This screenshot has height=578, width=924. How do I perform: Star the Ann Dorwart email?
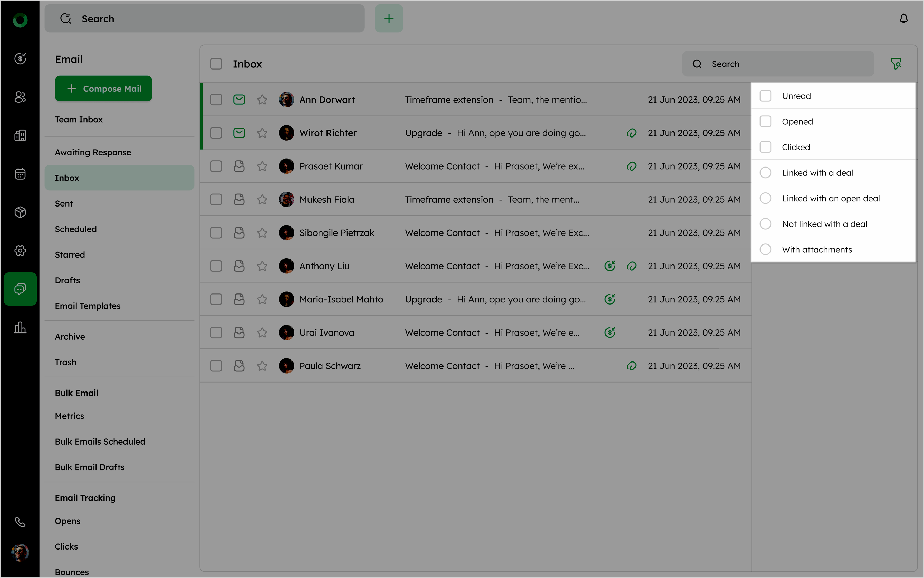[x=262, y=100]
